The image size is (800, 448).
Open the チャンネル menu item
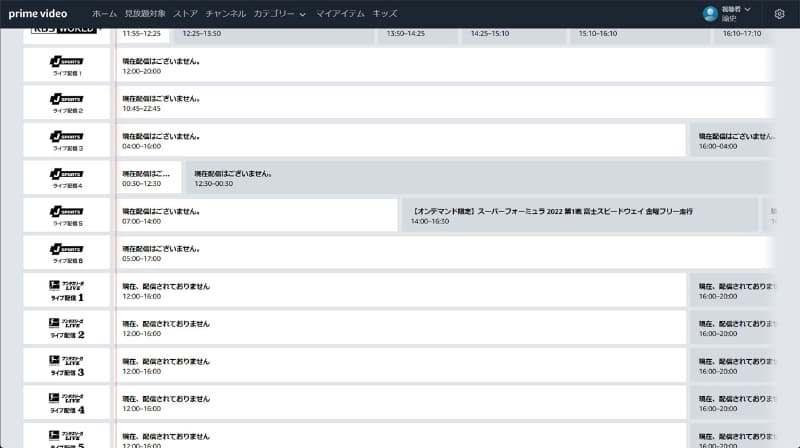[x=226, y=14]
